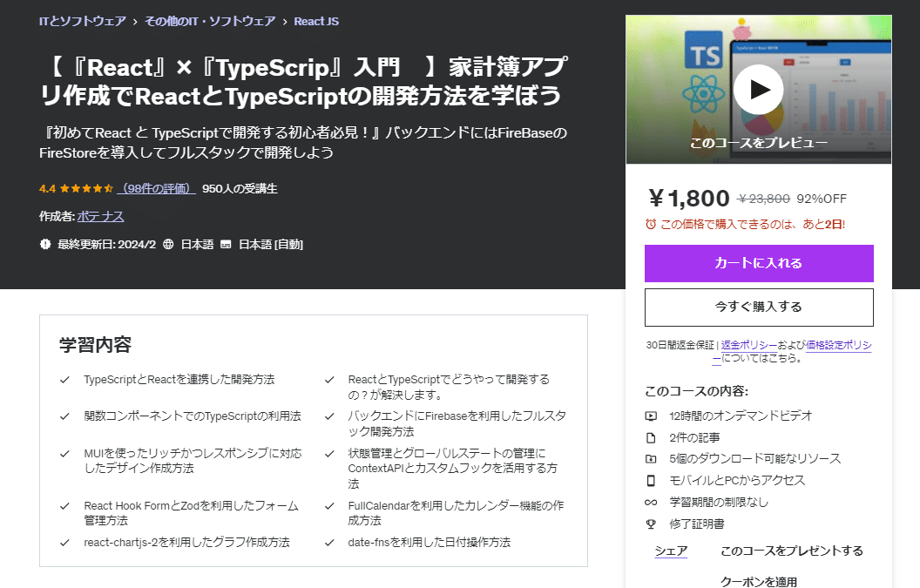Select the article icon beside 2件の記事
The image size is (920, 588).
click(x=651, y=436)
